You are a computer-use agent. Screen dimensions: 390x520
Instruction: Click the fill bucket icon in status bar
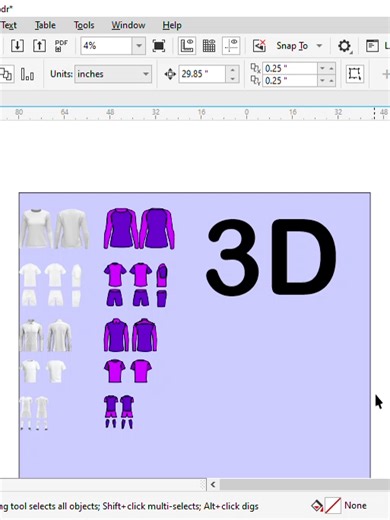316,506
